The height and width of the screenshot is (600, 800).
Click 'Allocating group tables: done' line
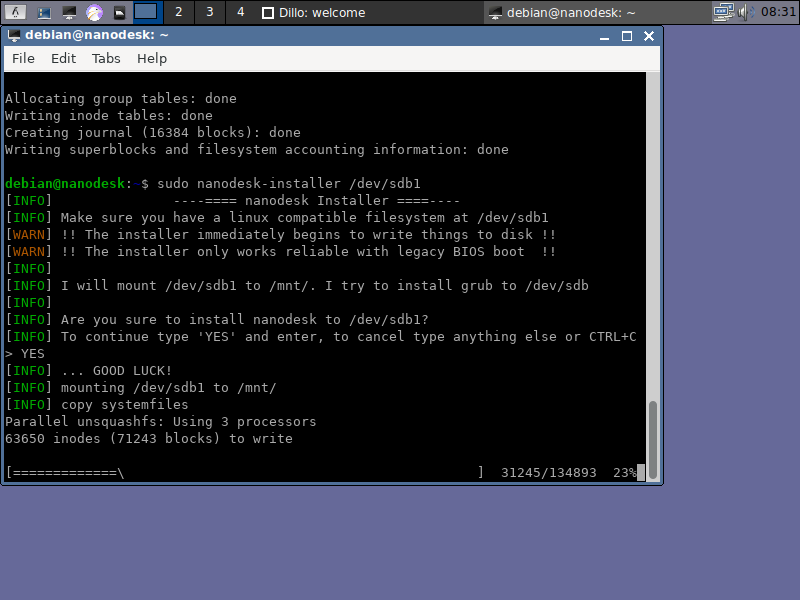pyautogui.click(x=121, y=98)
